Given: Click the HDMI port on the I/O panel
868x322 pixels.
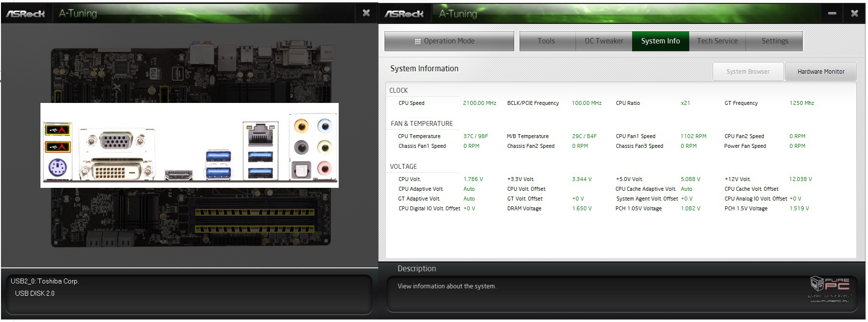Looking at the screenshot, I should click(179, 175).
